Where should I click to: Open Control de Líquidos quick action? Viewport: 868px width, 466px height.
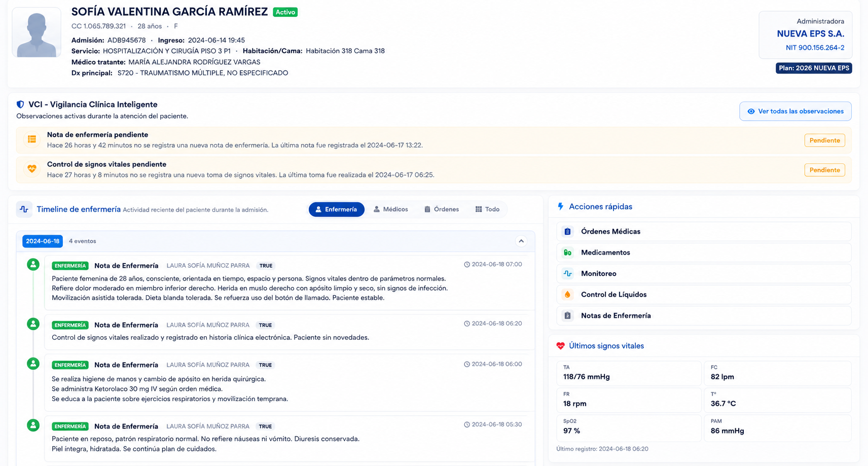[x=704, y=295]
